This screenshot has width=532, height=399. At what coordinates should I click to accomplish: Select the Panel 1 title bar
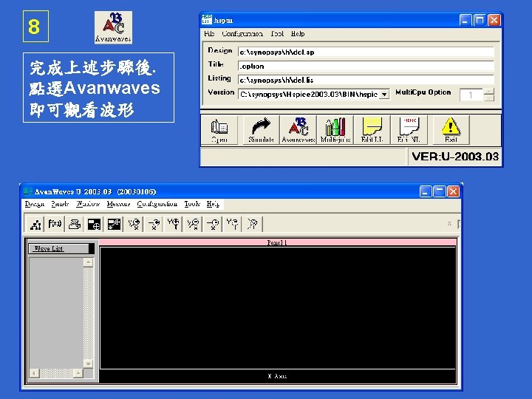(x=278, y=242)
